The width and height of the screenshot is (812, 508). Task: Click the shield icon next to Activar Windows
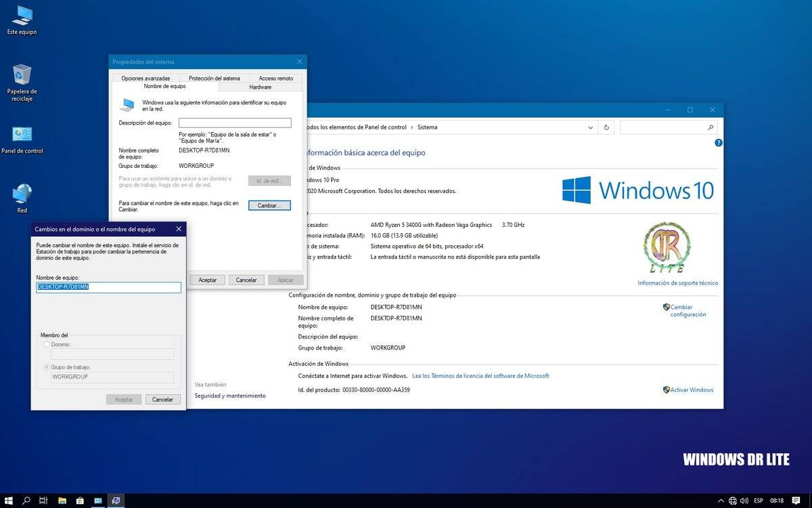(x=667, y=390)
